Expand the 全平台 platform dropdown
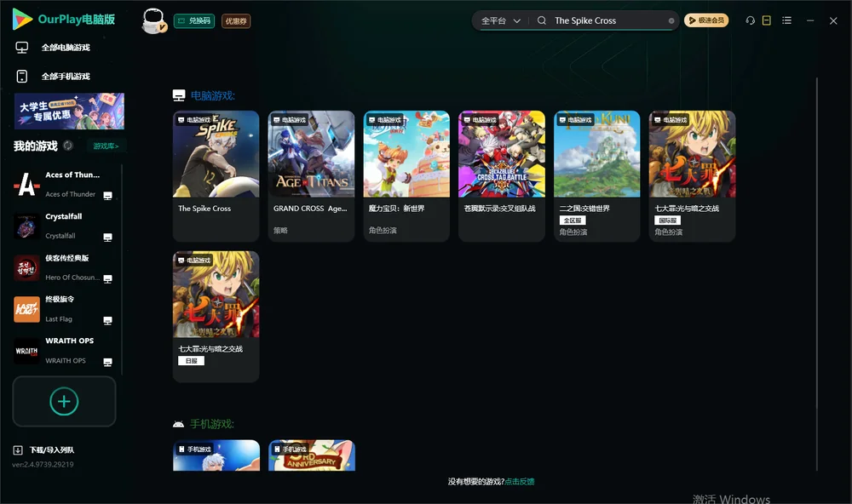The image size is (852, 504). 500,20
